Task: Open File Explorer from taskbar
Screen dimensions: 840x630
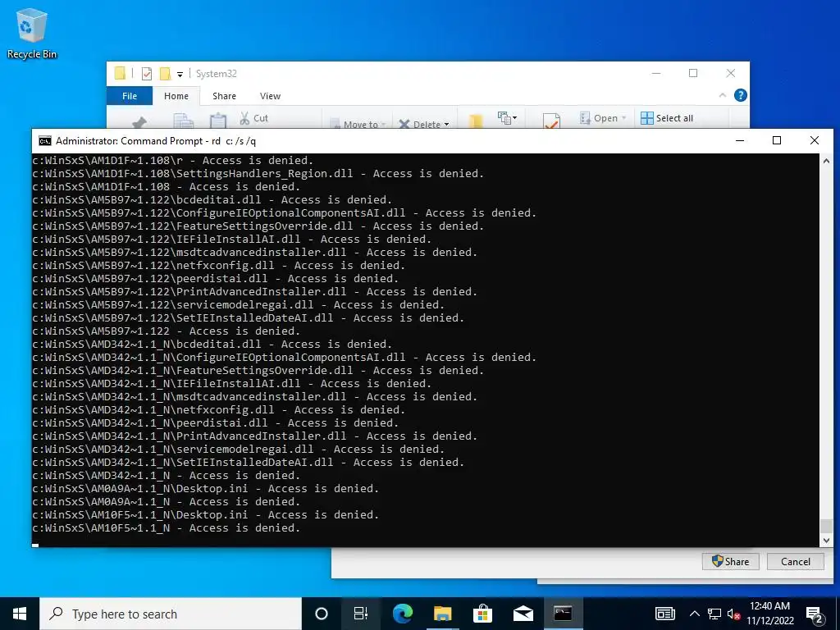Action: pos(442,614)
